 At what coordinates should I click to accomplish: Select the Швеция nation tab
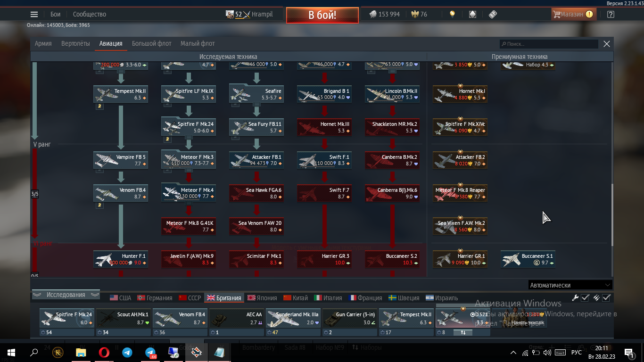pyautogui.click(x=404, y=298)
